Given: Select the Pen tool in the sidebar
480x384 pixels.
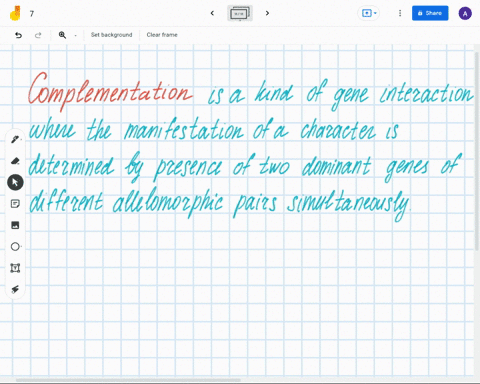Looking at the screenshot, I should pyautogui.click(x=15, y=139).
